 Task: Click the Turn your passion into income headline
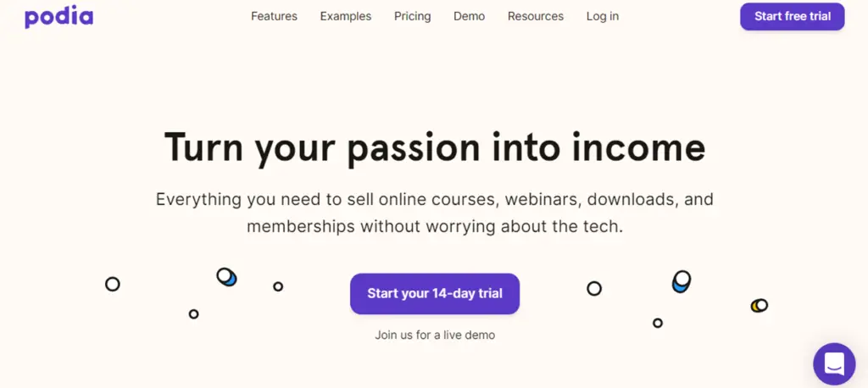434,147
